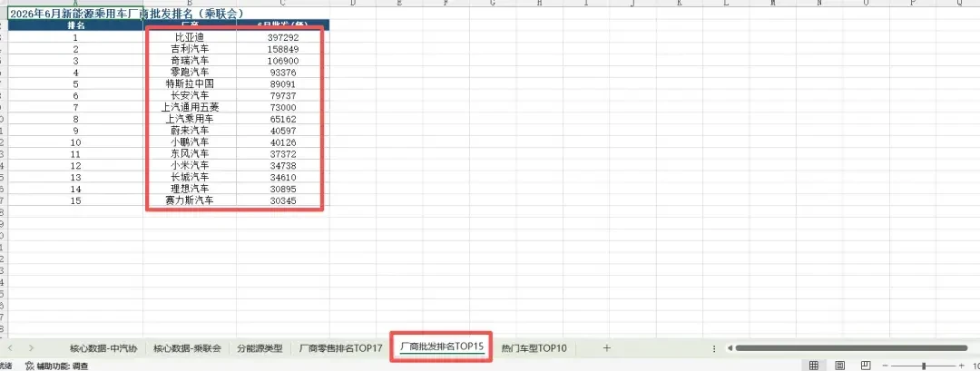980x371 pixels.
Task: Open the 核心数据-乘联会 sheet tab
Action: click(x=188, y=348)
